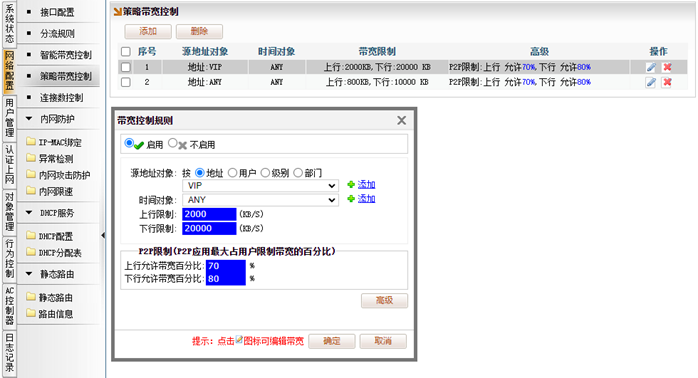Image resolution: width=698 pixels, height=378 pixels.
Task: Open IP-MAC绑定 folder item
Action: click(54, 142)
